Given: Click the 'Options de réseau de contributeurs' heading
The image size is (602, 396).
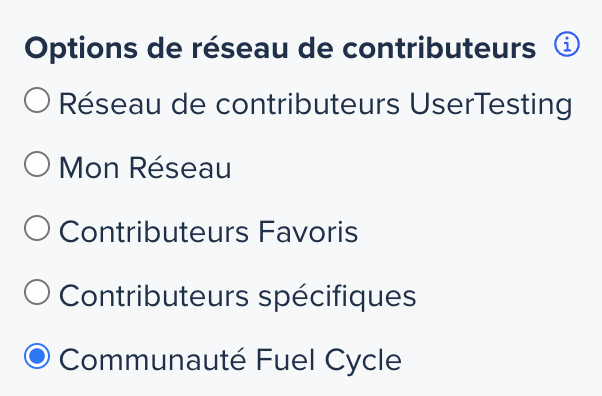Looking at the screenshot, I should coord(280,49).
